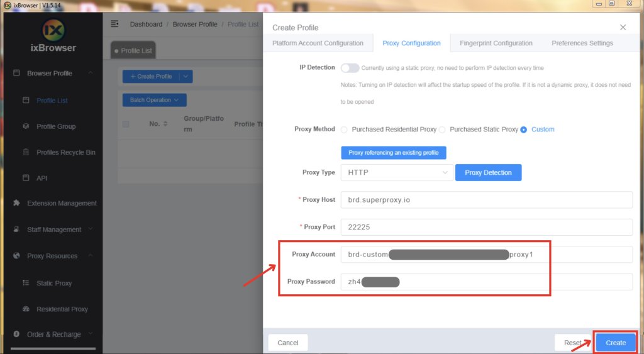Click the Proxy Resources globe icon
The image size is (644, 354).
click(x=17, y=256)
